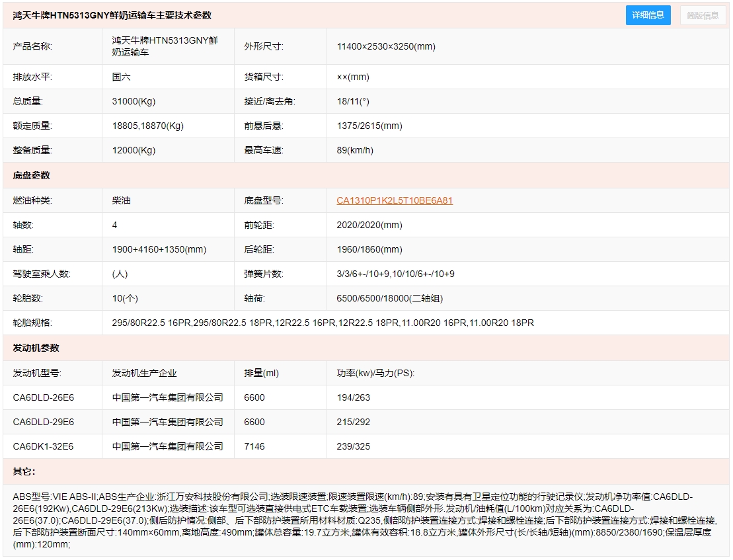
Task: Select axle count value 4
Action: [x=114, y=225]
